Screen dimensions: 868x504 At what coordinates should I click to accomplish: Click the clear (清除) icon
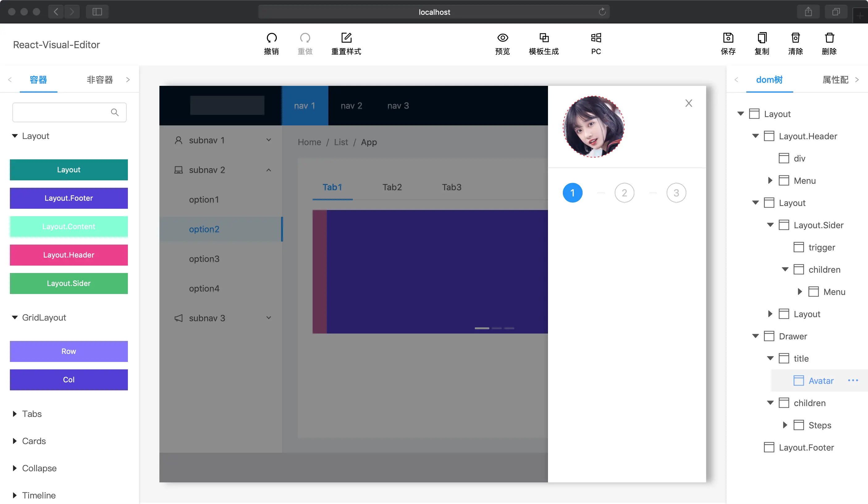point(795,38)
